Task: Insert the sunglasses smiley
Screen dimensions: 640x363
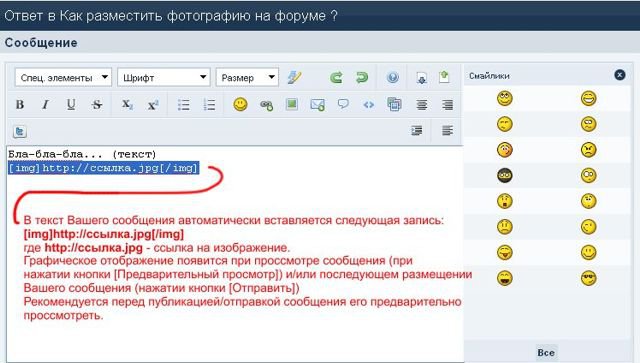Action: tap(589, 278)
